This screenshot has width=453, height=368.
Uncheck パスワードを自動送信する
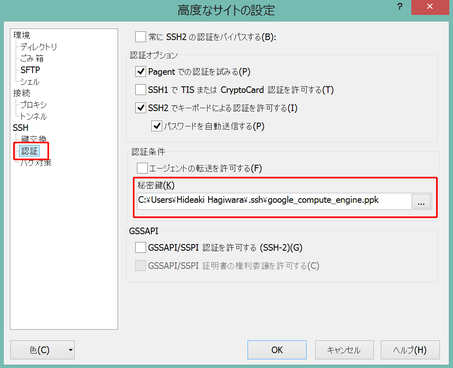(x=157, y=126)
